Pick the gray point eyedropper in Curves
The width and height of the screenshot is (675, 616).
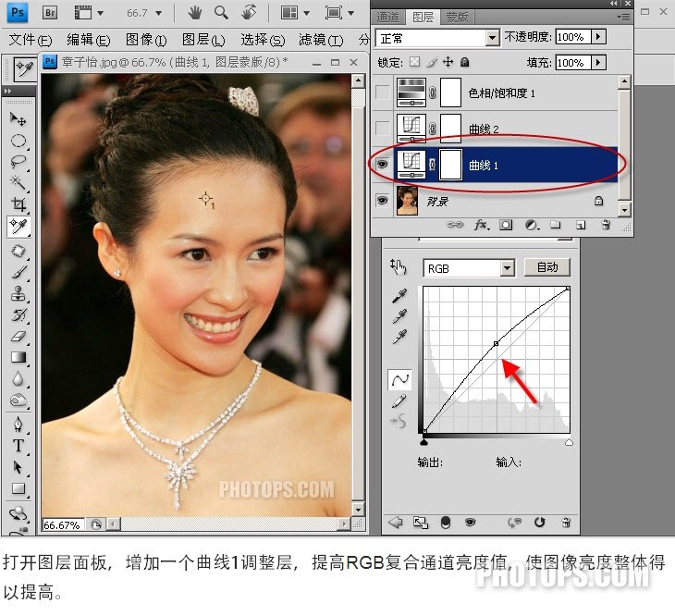pos(399,316)
